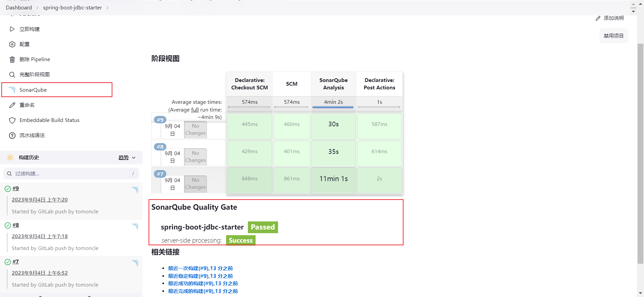
Task: Open build date 2023年9月4日 上午7:20
Action: [40, 200]
